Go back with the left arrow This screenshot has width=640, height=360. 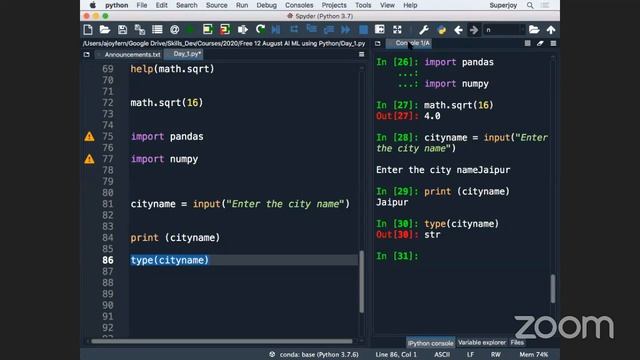click(x=458, y=30)
